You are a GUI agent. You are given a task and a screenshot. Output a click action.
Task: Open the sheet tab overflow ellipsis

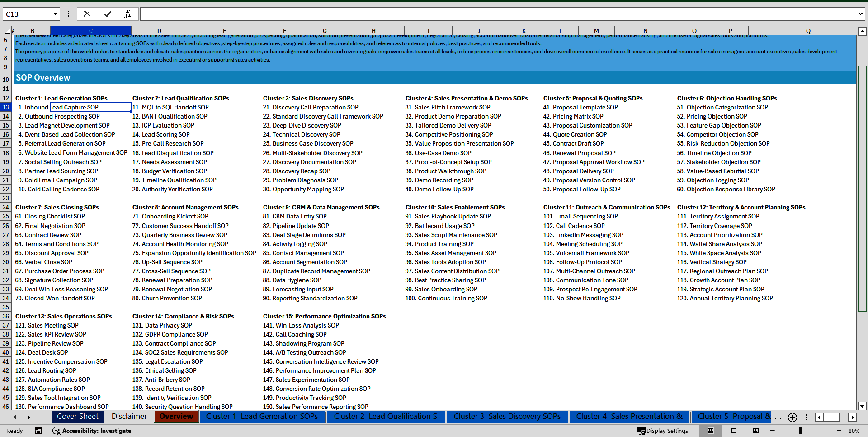778,417
